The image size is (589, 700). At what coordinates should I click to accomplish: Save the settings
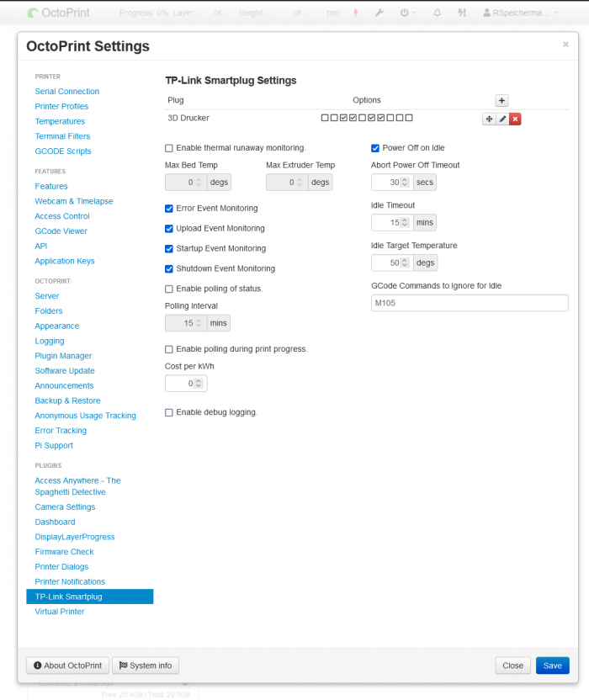[x=552, y=666]
